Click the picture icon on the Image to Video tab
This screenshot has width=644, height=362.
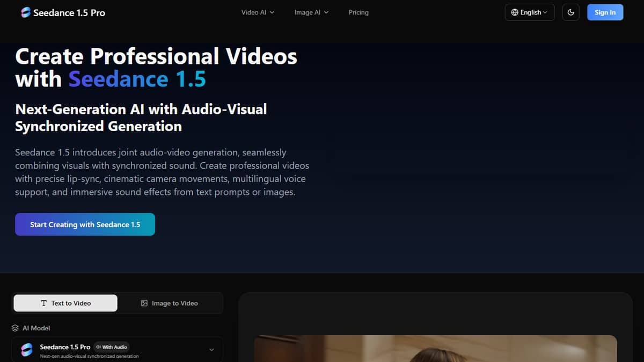point(144,303)
